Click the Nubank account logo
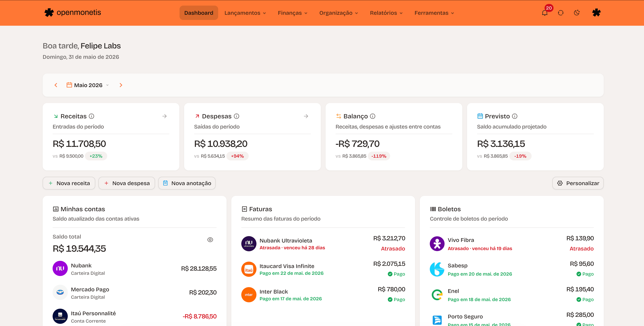 tap(60, 268)
